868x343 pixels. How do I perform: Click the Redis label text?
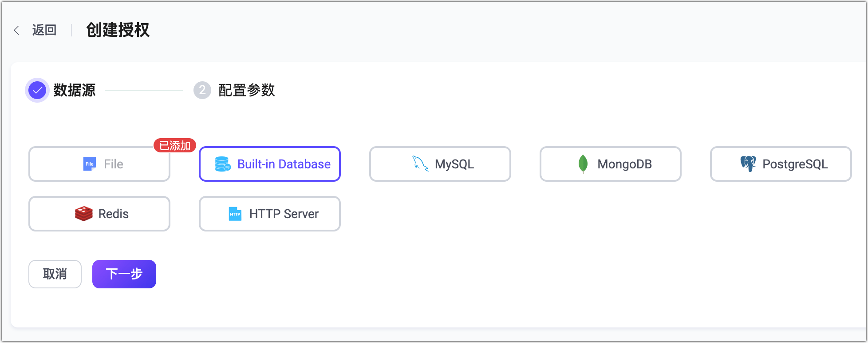point(114,214)
